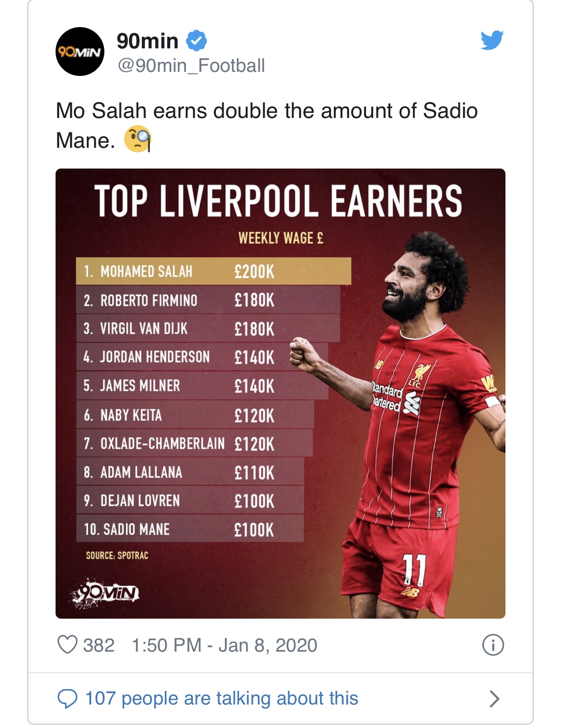The height and width of the screenshot is (728, 561).
Task: Open the tweet timestamp Jan 8, 2020
Action: (x=224, y=645)
